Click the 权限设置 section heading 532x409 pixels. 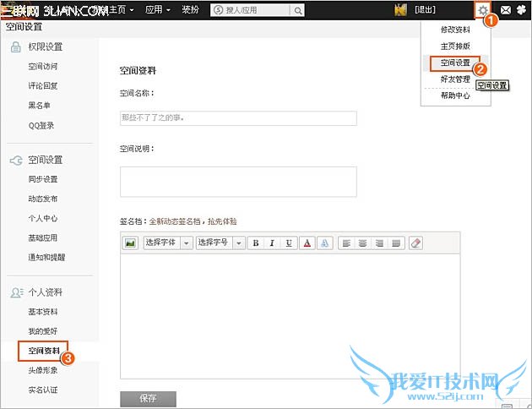[45, 46]
